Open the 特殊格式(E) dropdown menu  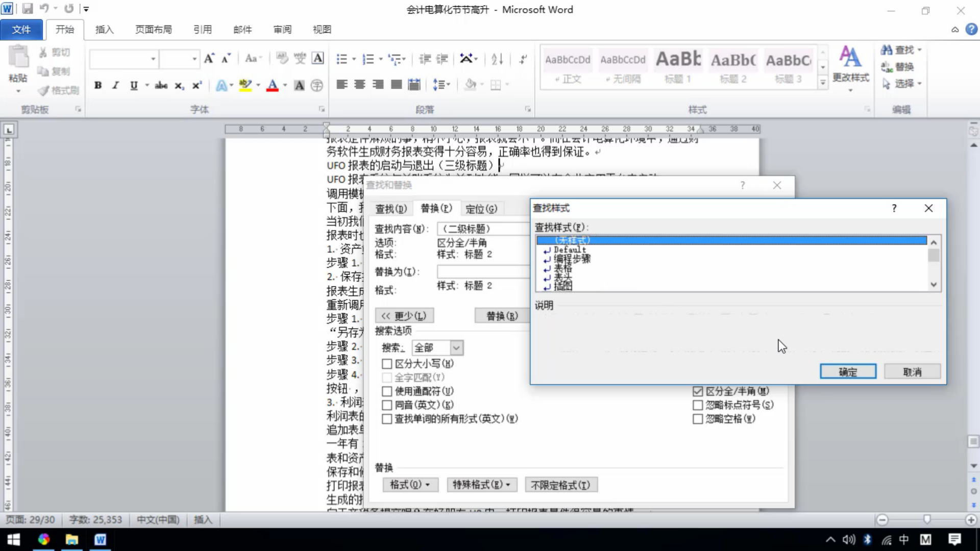coord(481,485)
